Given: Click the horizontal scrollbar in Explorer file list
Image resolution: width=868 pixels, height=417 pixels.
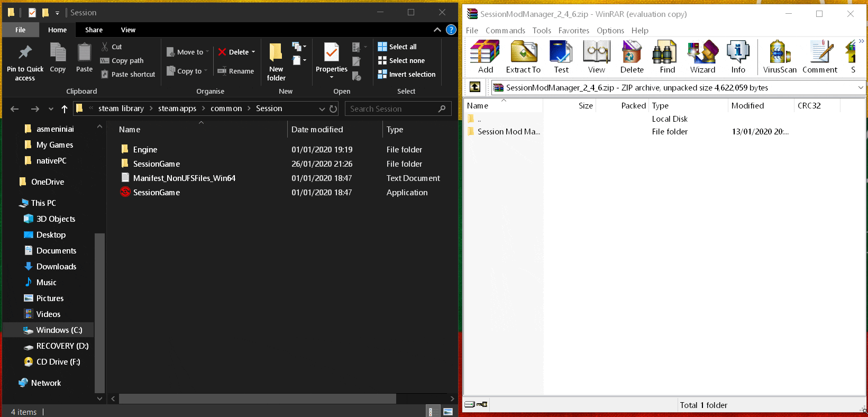Looking at the screenshot, I should tap(258, 398).
